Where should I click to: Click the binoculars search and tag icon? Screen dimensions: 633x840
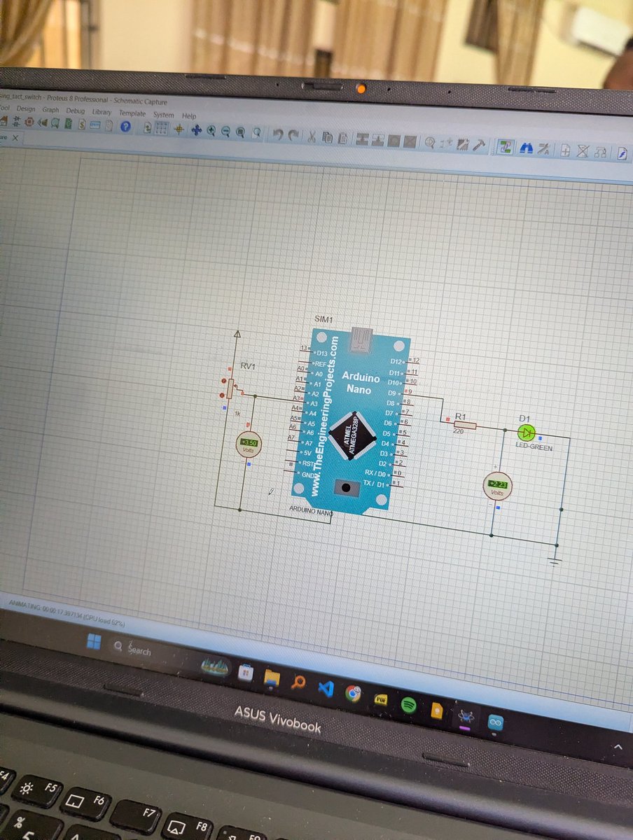click(x=526, y=148)
